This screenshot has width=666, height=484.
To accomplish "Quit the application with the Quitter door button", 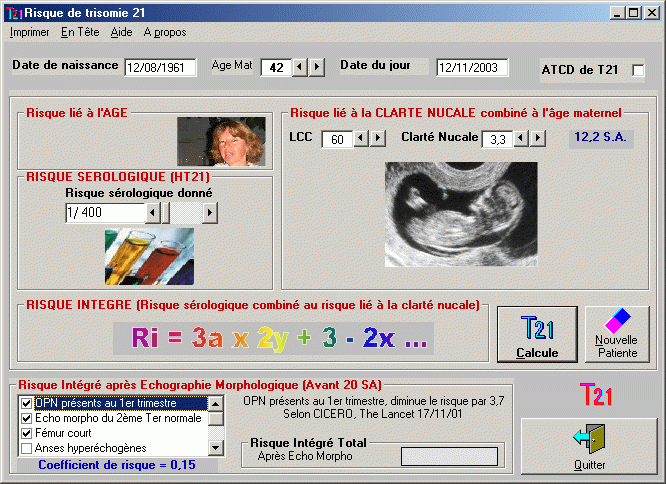I will point(589,446).
